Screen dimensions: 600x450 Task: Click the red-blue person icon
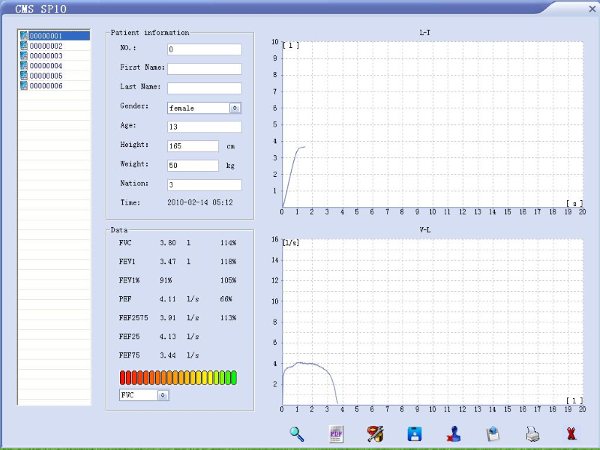click(x=452, y=434)
